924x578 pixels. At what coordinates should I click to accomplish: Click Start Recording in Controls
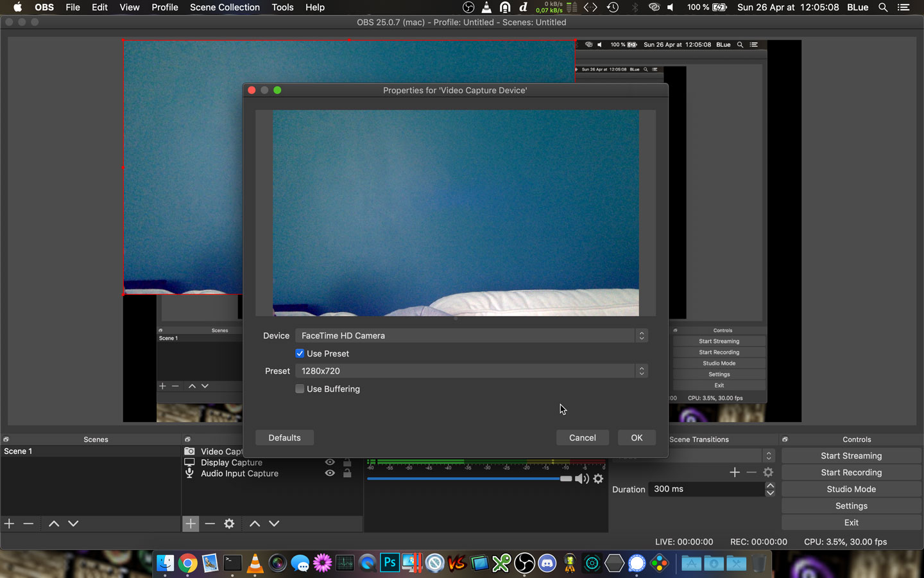[x=851, y=472]
